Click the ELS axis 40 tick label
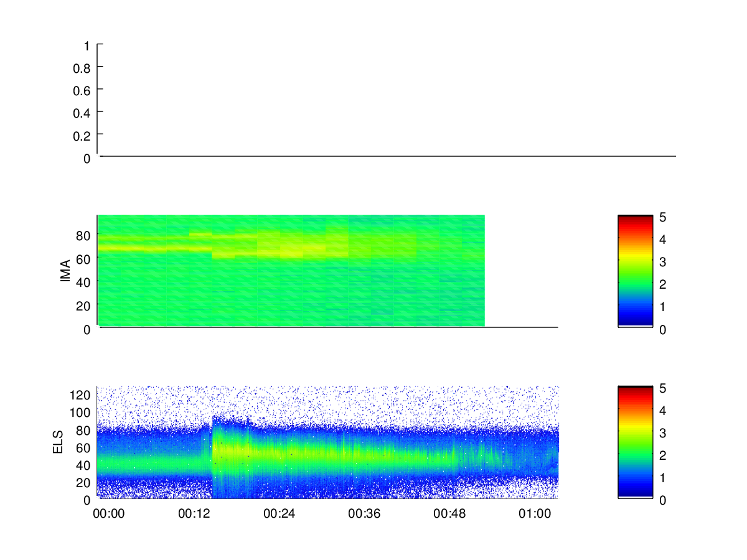 [x=84, y=465]
